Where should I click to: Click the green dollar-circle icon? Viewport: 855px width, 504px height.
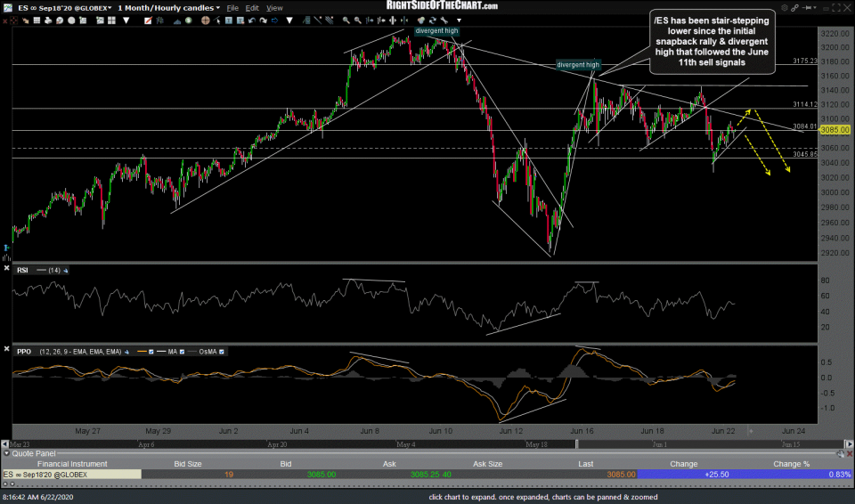[x=188, y=20]
